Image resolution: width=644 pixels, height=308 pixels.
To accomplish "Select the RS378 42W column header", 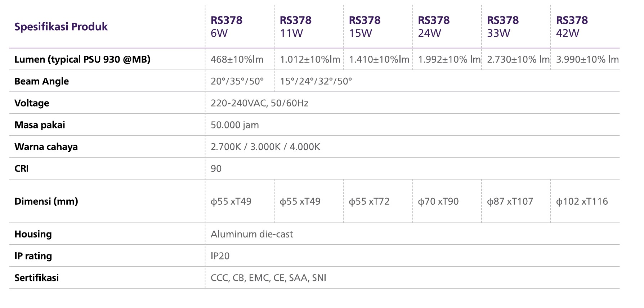I will [572, 27].
